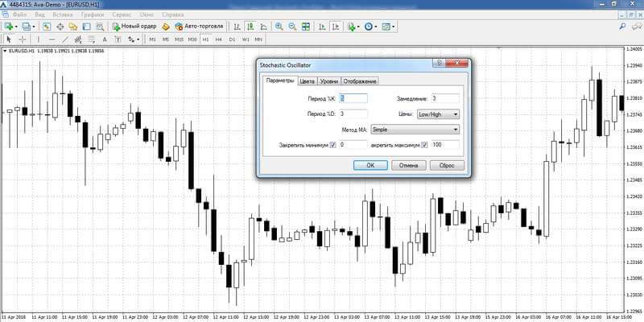Expand the periods clock dropdown arrow
Image resolution: width=644 pixels, height=322 pixels.
[375, 27]
